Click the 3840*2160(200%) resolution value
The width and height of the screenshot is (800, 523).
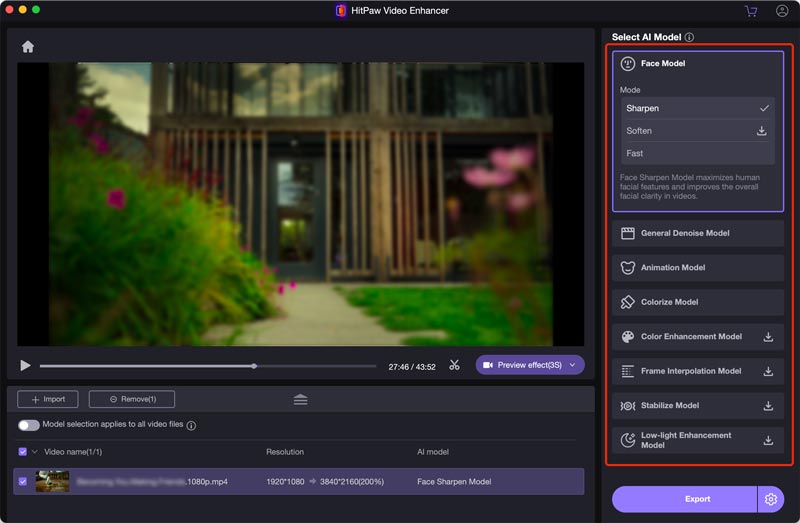tap(352, 482)
